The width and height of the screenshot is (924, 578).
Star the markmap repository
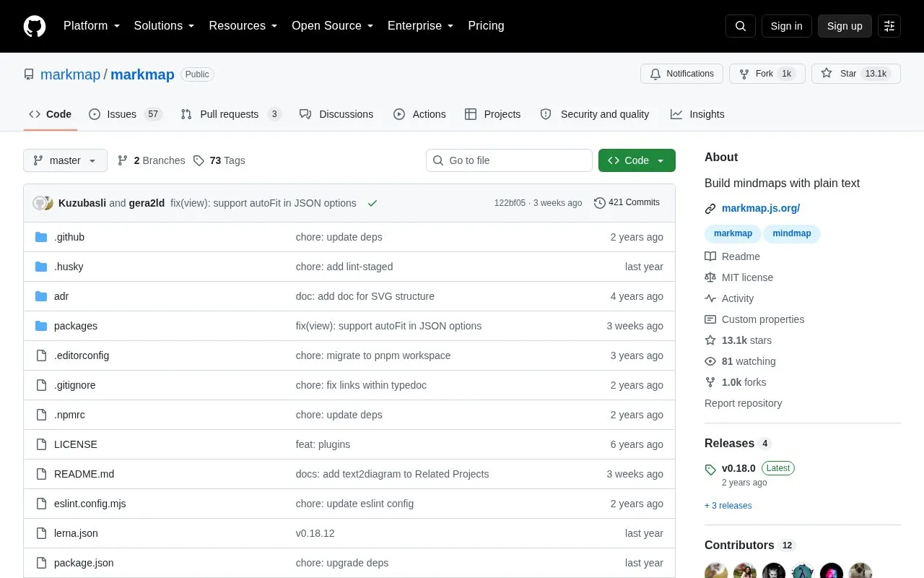856,74
